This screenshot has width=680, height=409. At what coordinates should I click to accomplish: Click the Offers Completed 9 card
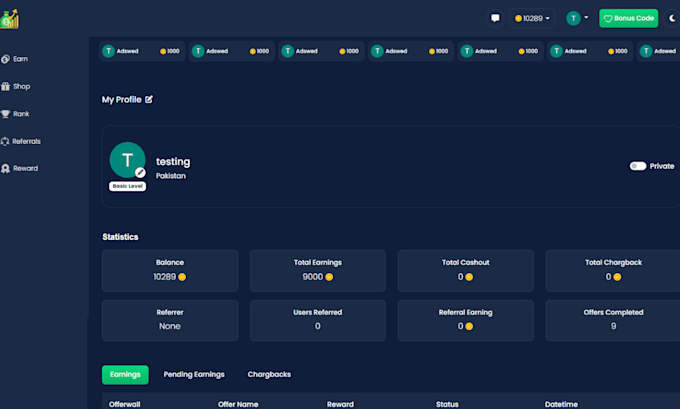tap(613, 320)
